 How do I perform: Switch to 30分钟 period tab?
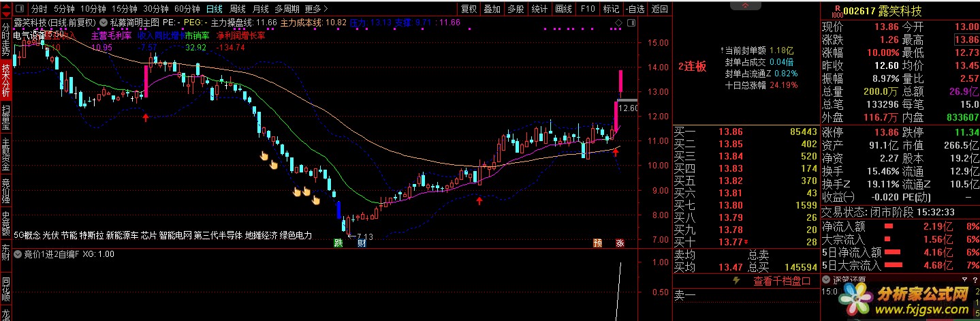(x=156, y=9)
